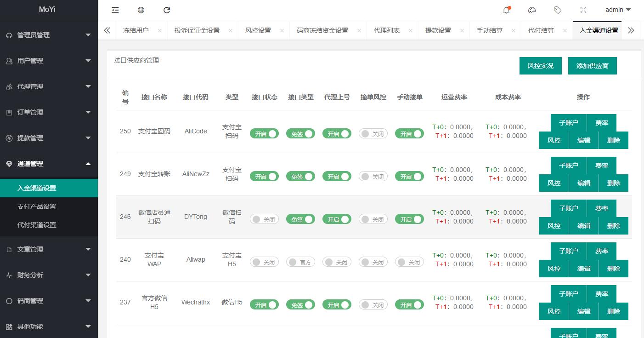Click 风控 for Wechathx row
Screen dimensions: 644x338
(554, 311)
